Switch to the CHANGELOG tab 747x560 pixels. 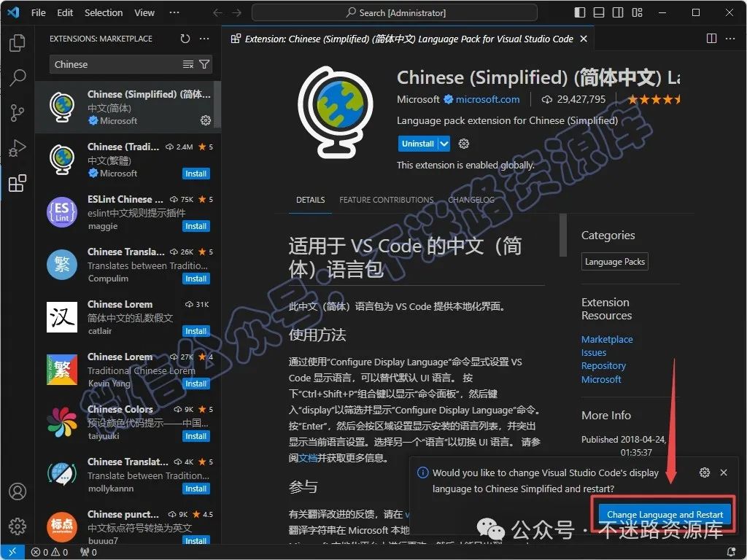coord(471,200)
